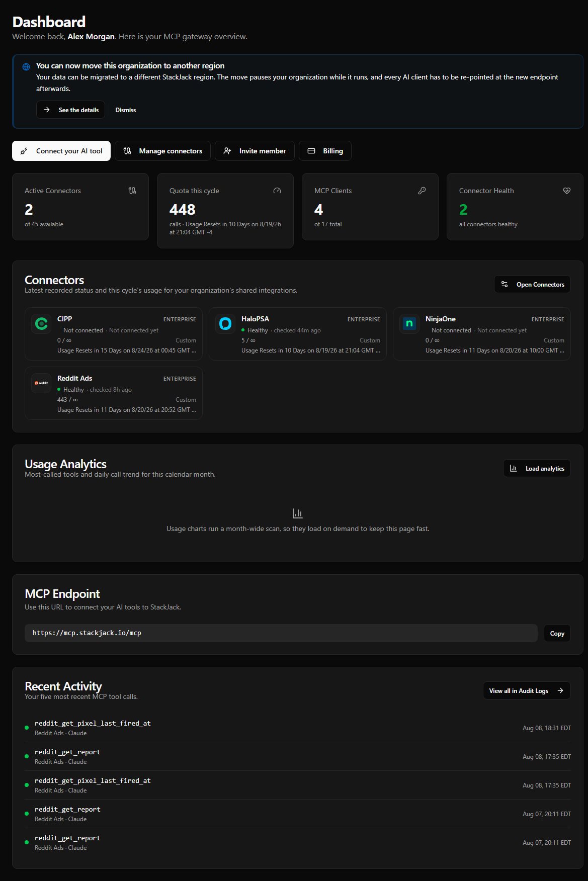This screenshot has width=588, height=881.
Task: Click the NinjaOne connector logo
Action: pos(409,323)
